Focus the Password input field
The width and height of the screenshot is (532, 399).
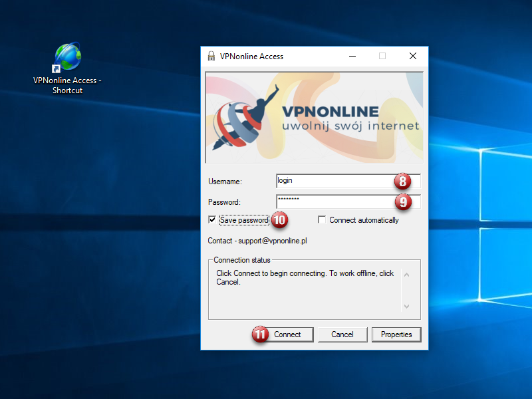click(x=348, y=201)
